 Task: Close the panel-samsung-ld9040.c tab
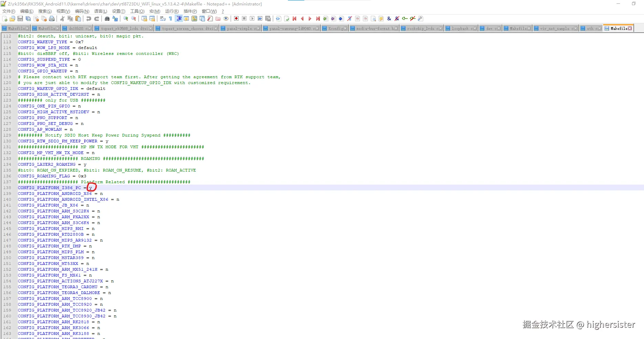click(317, 28)
